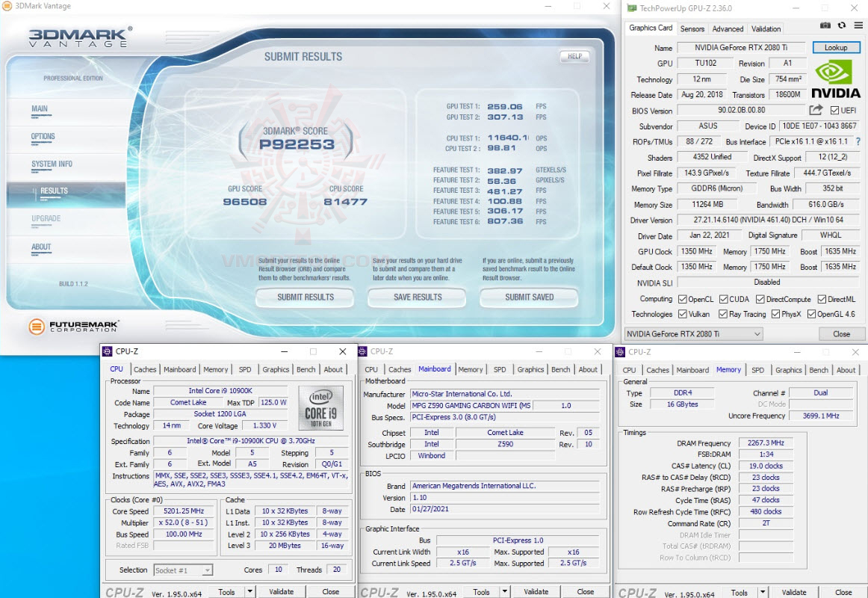868x598 pixels.
Task: Toggle the CUDA checkbox
Action: click(x=723, y=298)
